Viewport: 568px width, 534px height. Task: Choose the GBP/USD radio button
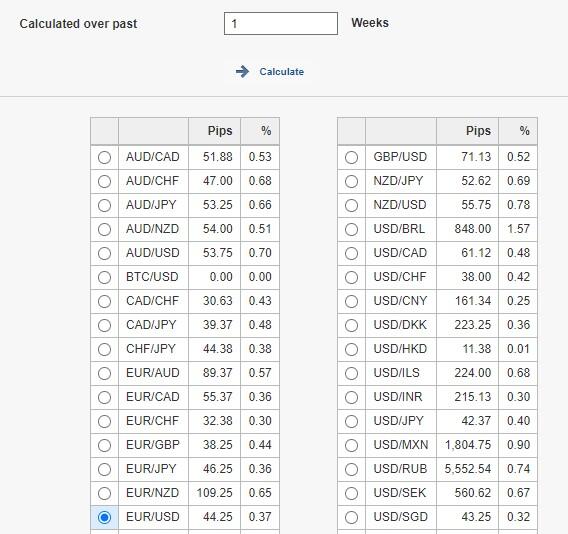coord(351,157)
